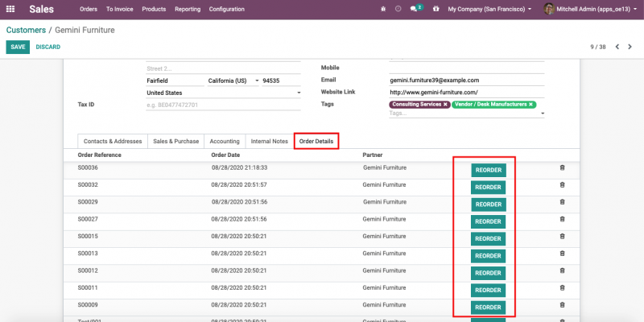The width and height of the screenshot is (644, 322).
Task: Click the Mobile input field
Action: coord(467,68)
